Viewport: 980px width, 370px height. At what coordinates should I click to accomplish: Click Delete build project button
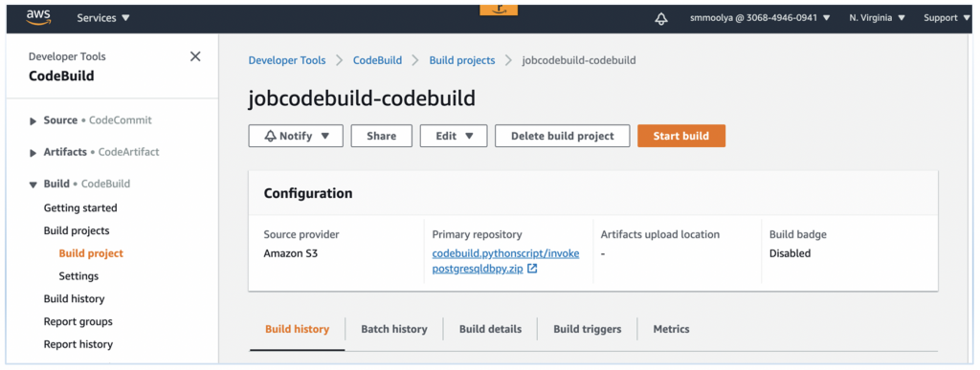563,136
